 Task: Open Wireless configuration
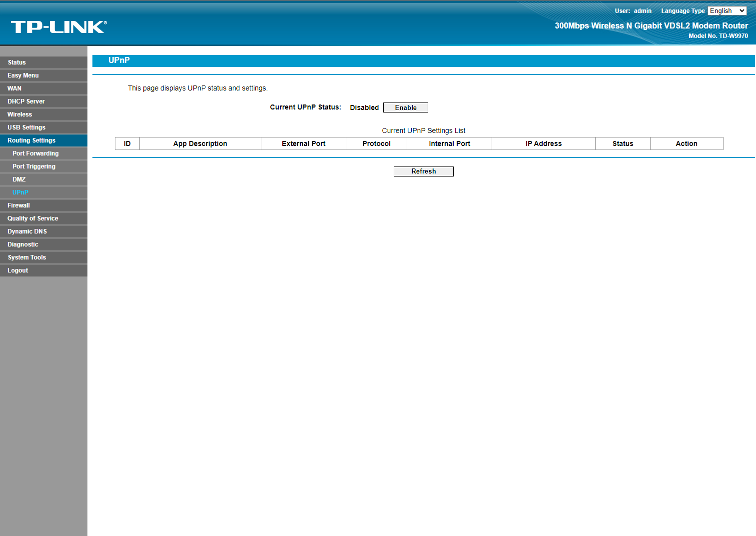point(19,114)
